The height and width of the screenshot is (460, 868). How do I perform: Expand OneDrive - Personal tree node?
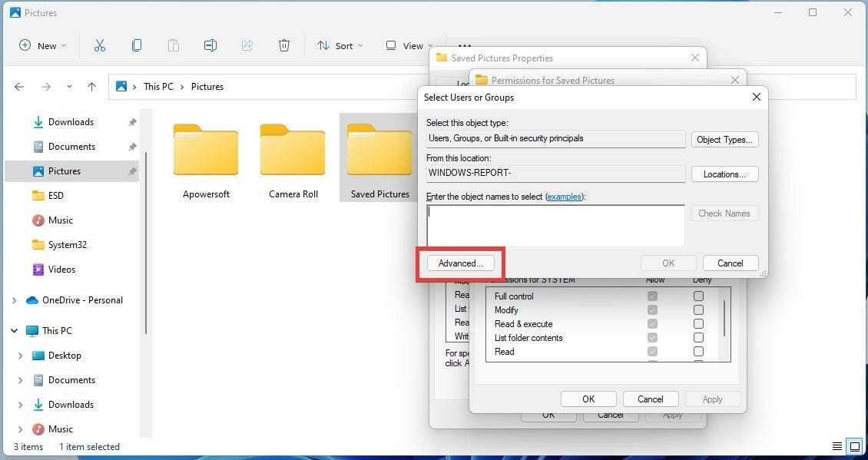click(x=14, y=300)
